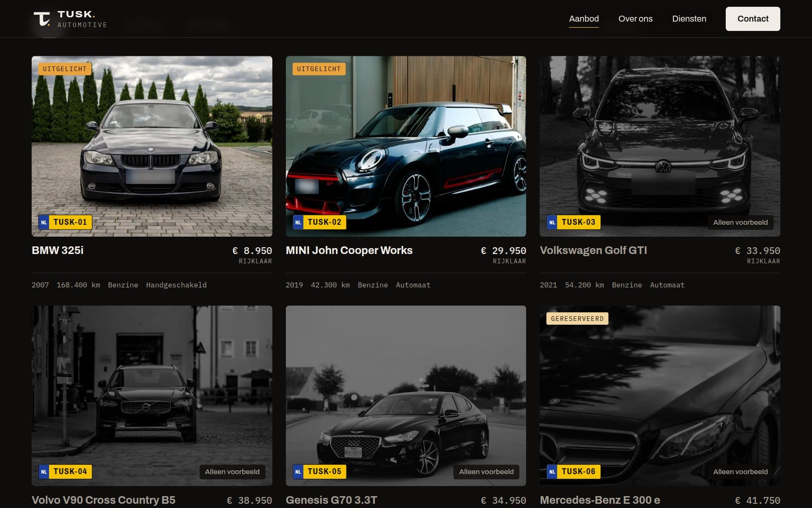View the Volkswagen Golf GTI photo
This screenshot has height=508, width=812.
click(x=660, y=146)
